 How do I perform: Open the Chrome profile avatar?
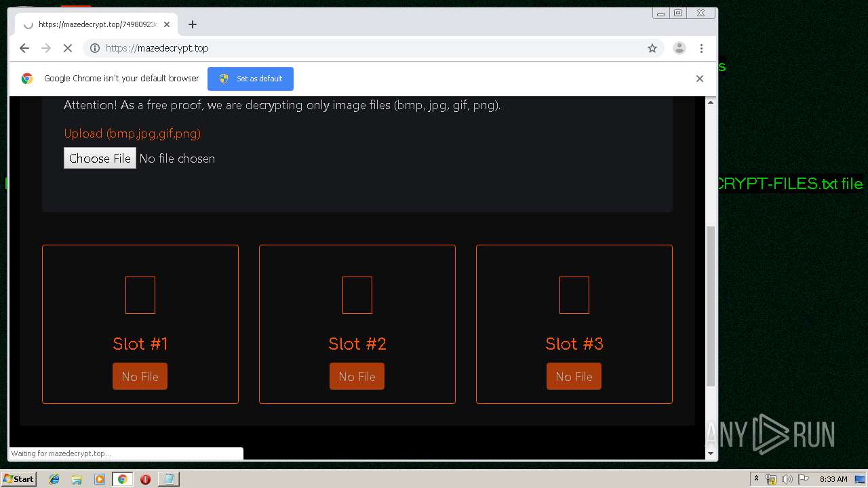coord(679,48)
